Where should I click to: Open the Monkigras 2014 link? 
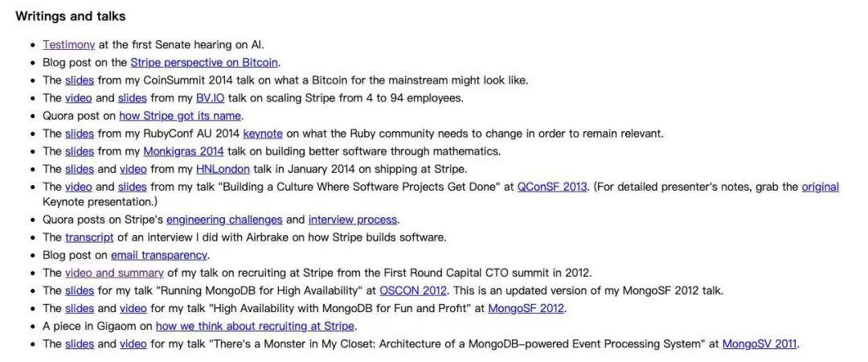point(184,151)
